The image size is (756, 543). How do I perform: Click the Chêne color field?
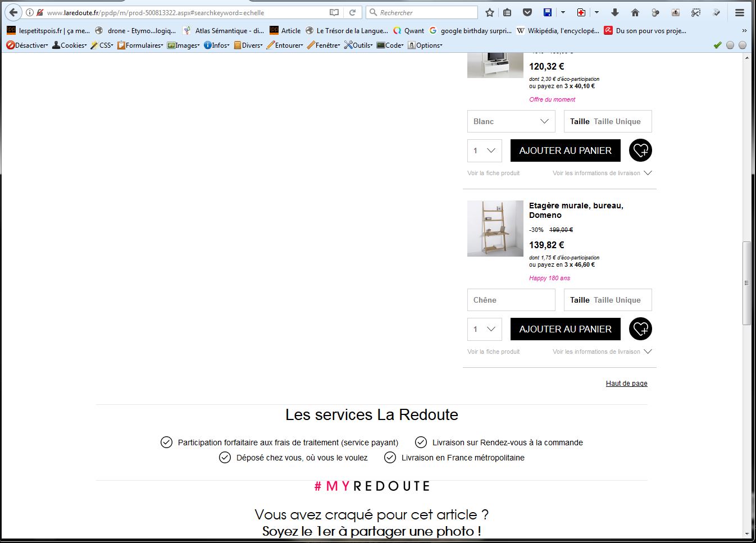511,300
